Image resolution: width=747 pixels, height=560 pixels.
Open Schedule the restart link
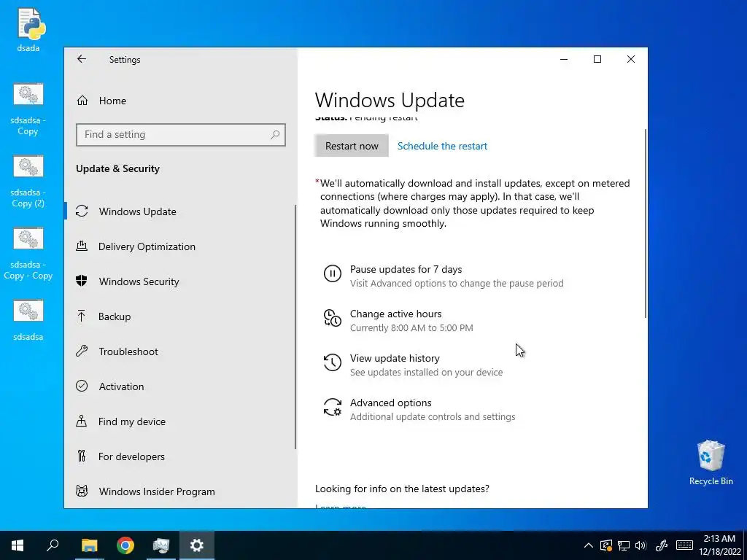point(442,146)
